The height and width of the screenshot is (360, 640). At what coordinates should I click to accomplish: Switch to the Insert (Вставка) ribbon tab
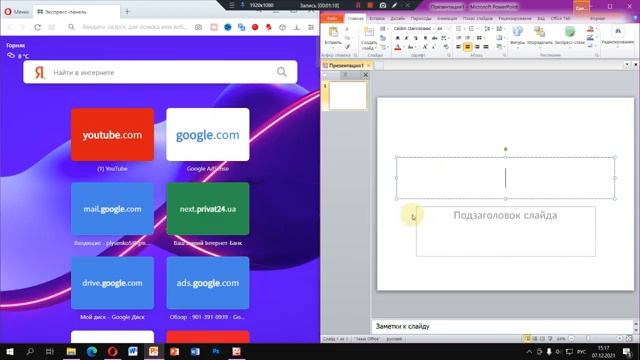coord(377,18)
